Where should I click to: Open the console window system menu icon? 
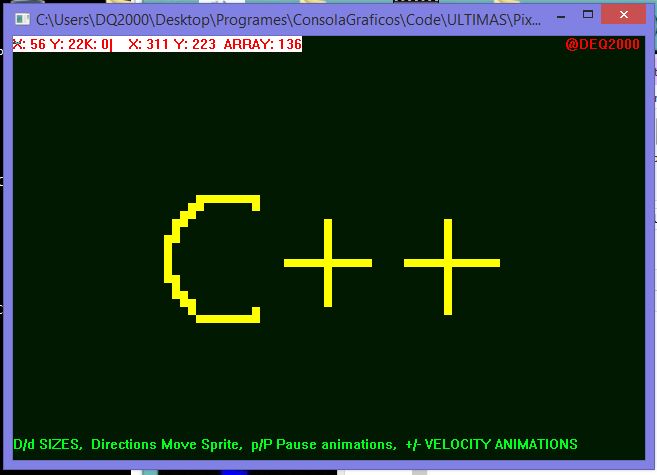click(x=22, y=19)
